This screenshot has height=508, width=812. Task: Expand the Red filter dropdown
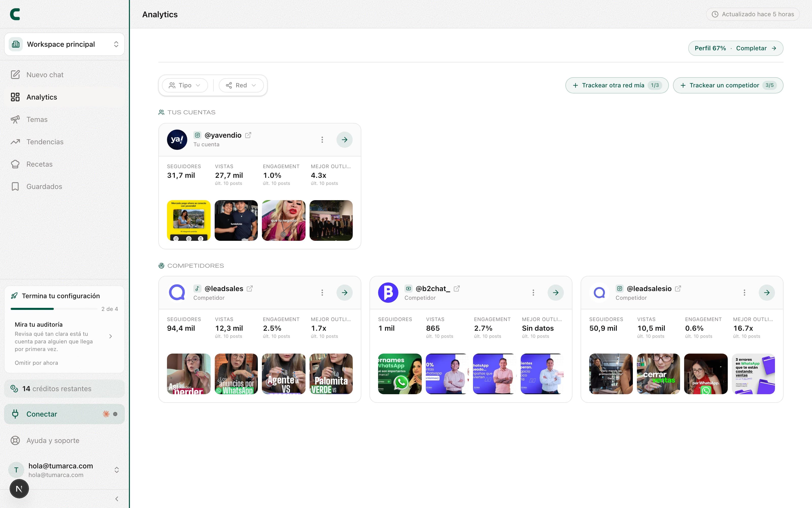coord(241,85)
